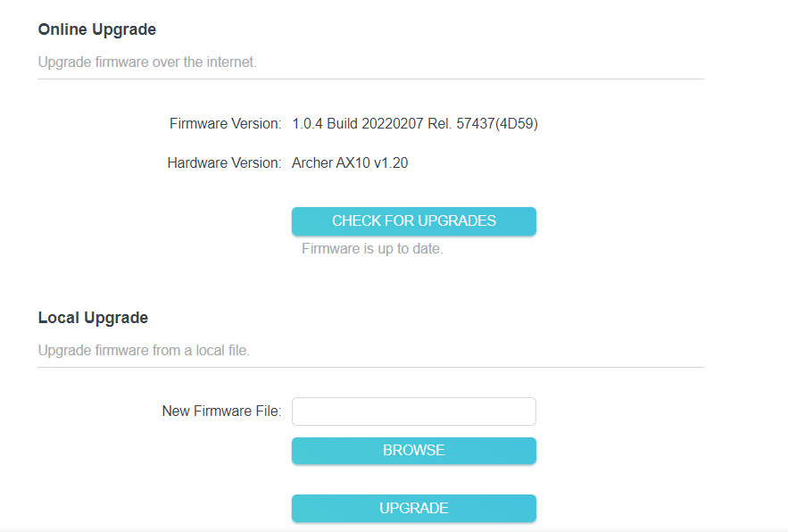Click the Archer AX10 v1.20 text

[x=350, y=163]
